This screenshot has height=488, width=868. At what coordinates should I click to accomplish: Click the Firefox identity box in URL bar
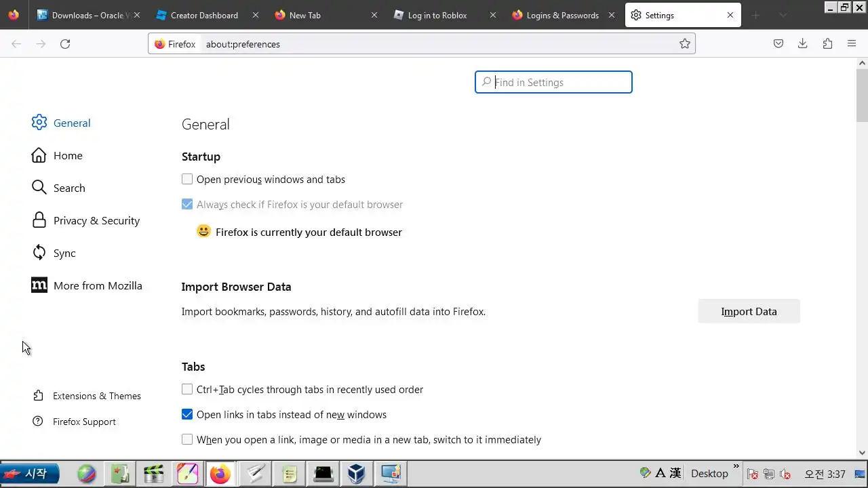tap(175, 44)
